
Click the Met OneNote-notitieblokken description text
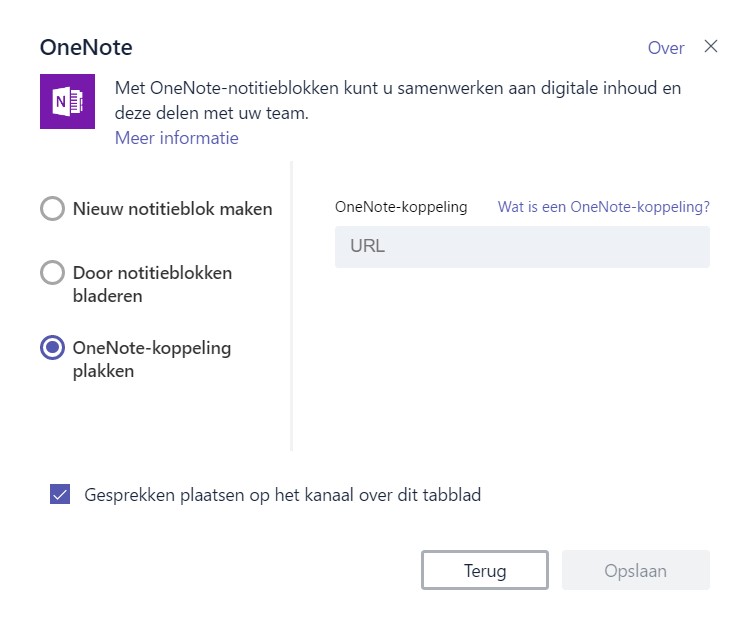tap(398, 101)
